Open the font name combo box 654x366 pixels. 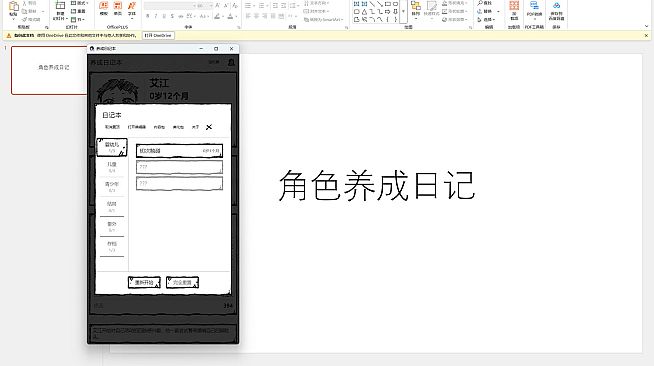coord(170,5)
